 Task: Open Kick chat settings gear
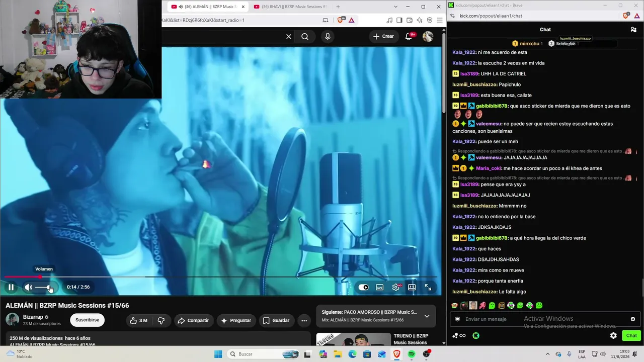[613, 335]
